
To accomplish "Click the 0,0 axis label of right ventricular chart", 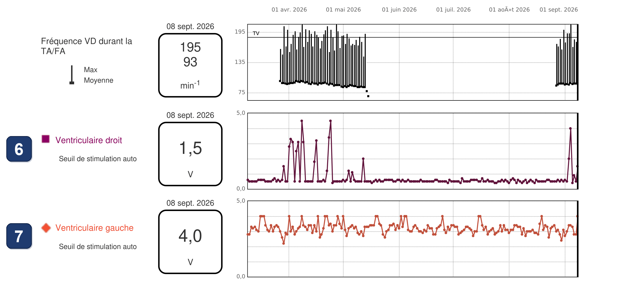I will [241, 189].
